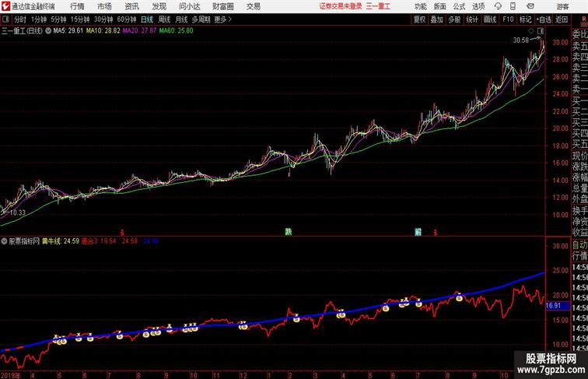Click the 2019年 label on time axis
Viewport: 588px width, 379px height.
tap(11, 375)
